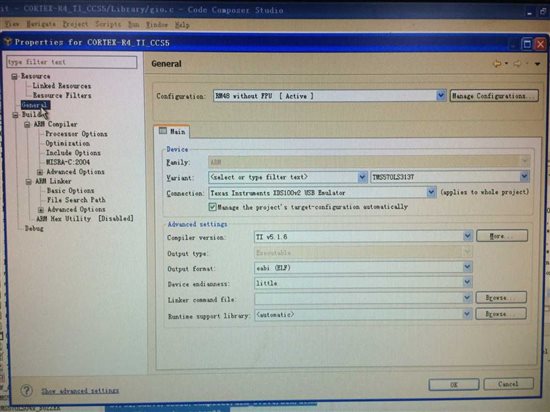The image size is (550, 412).
Task: Collapse the Resource tree node
Action: [14, 76]
